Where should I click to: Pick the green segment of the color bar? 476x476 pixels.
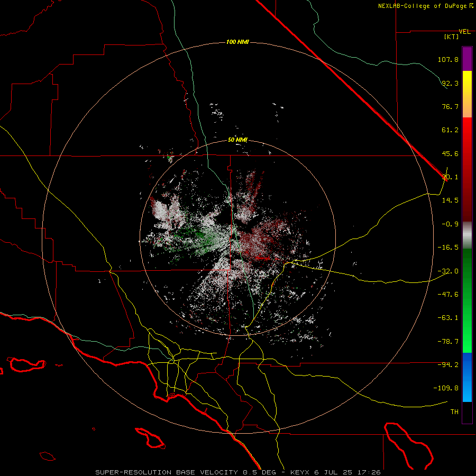[467, 300]
